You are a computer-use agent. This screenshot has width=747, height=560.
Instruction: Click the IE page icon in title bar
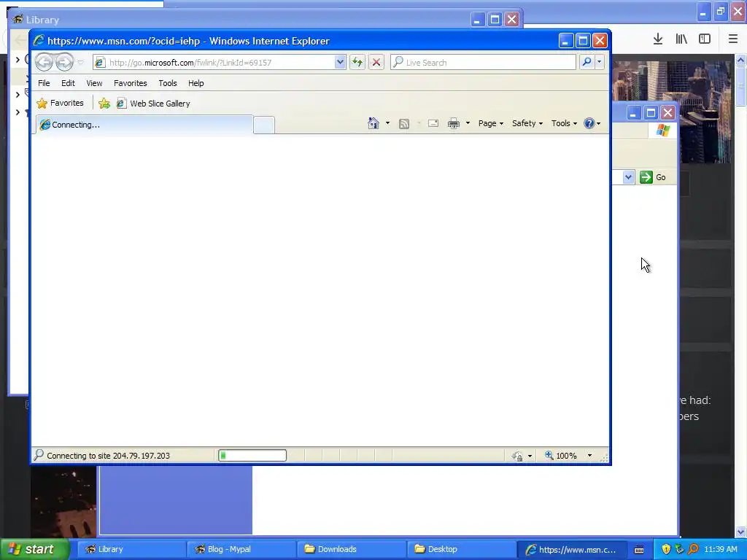[x=39, y=41]
